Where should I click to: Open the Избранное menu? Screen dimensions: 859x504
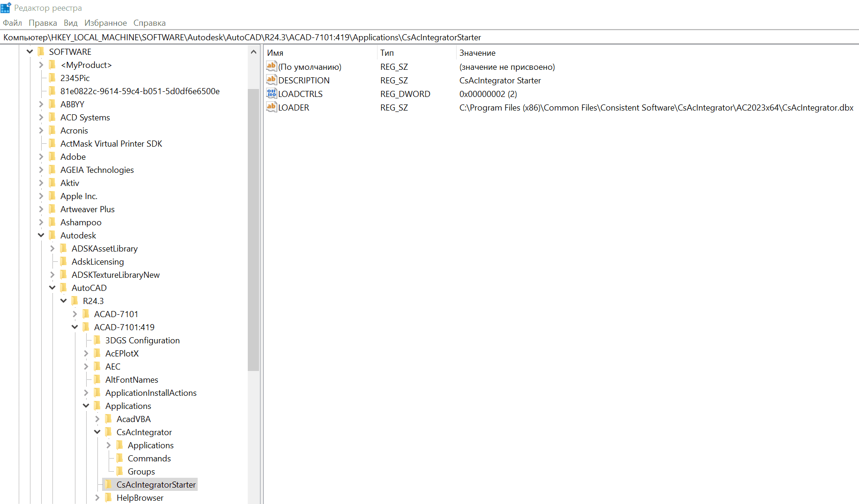105,23
